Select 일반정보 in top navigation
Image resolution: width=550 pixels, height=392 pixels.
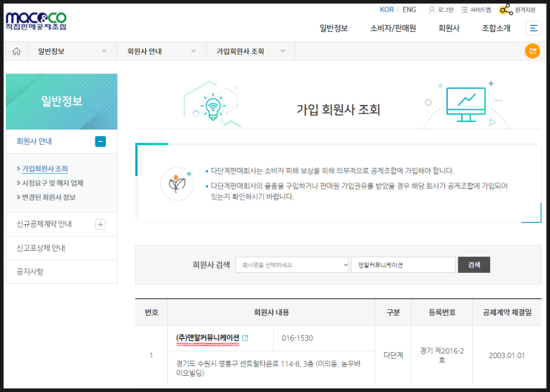334,28
